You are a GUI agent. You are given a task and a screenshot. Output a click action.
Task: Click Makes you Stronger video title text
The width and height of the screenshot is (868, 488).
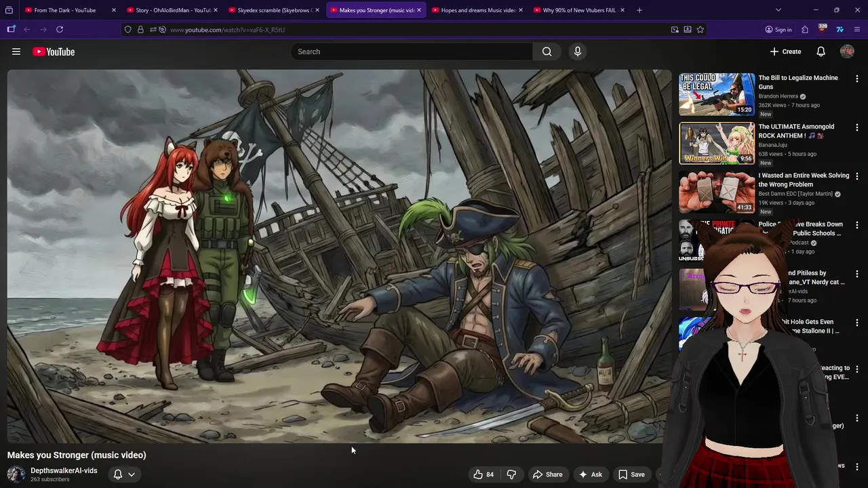coord(77,455)
